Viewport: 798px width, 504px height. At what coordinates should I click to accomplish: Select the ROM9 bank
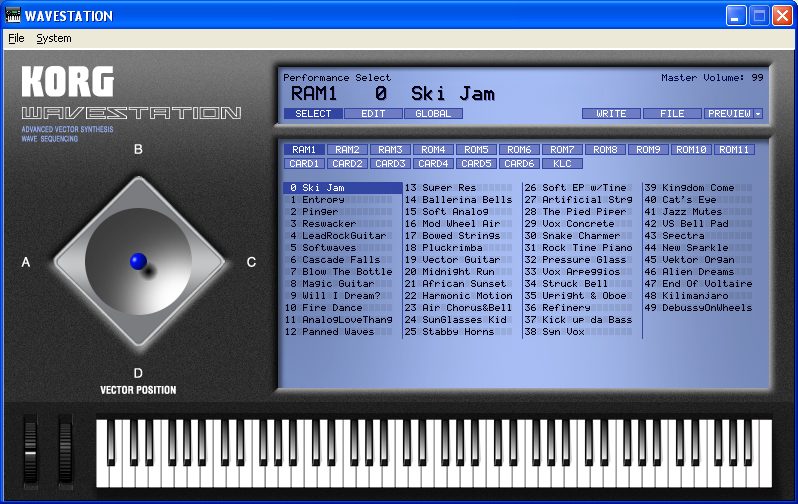tap(648, 150)
